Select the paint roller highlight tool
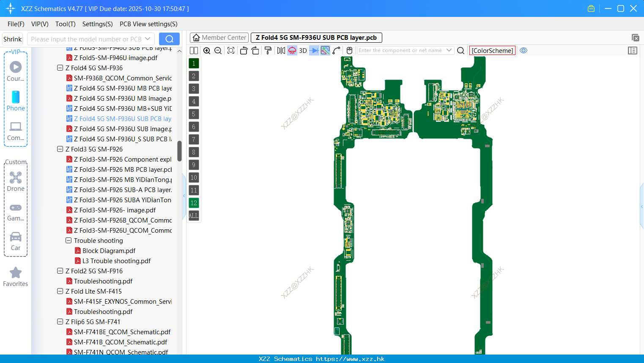This screenshot has width=644, height=363. pos(268,50)
